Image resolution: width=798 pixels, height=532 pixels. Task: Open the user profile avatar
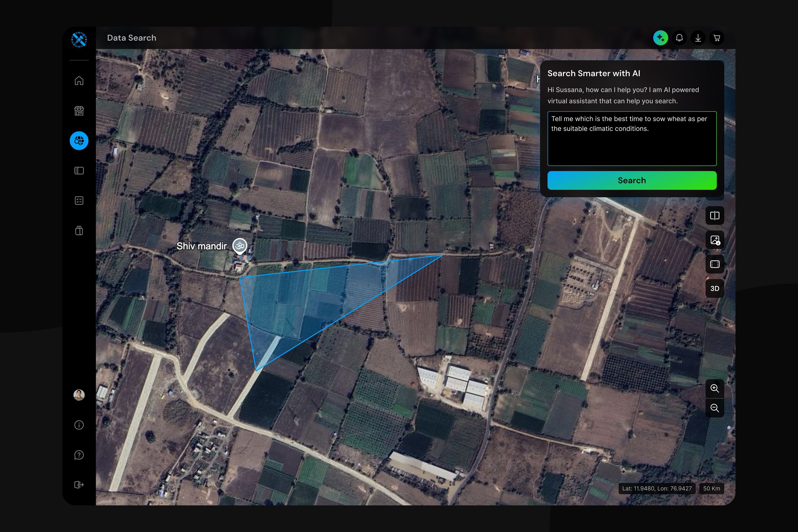tap(79, 394)
